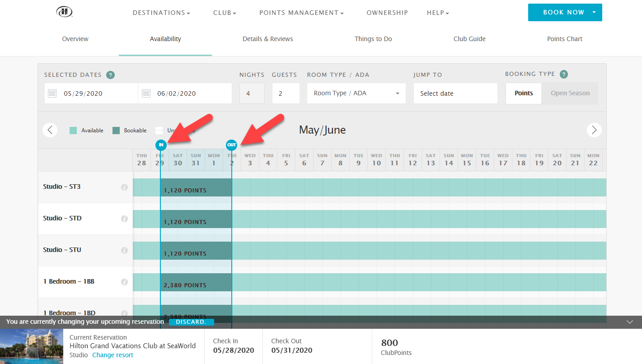Click Thu 18 date column header
The image size is (642, 364).
[x=521, y=160]
